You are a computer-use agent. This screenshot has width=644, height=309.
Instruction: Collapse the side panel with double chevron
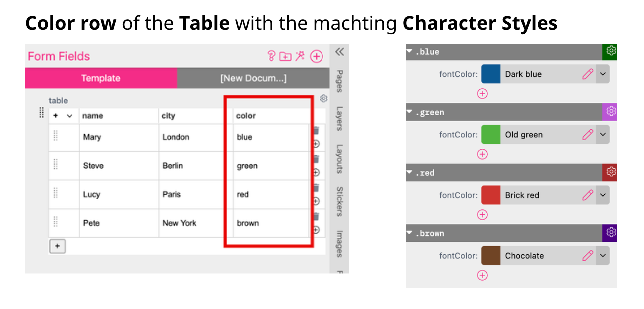pyautogui.click(x=340, y=52)
